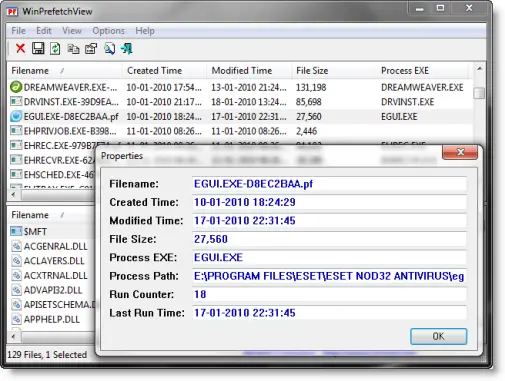Click the Process EXE field in Properties
Image resolution: width=505 pixels, height=381 pixels.
coord(329,257)
